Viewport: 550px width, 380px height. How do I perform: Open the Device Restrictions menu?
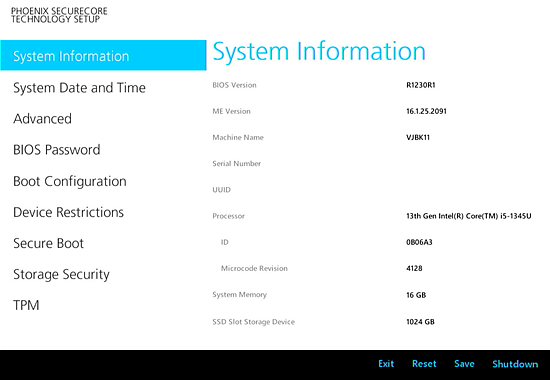[x=68, y=212]
